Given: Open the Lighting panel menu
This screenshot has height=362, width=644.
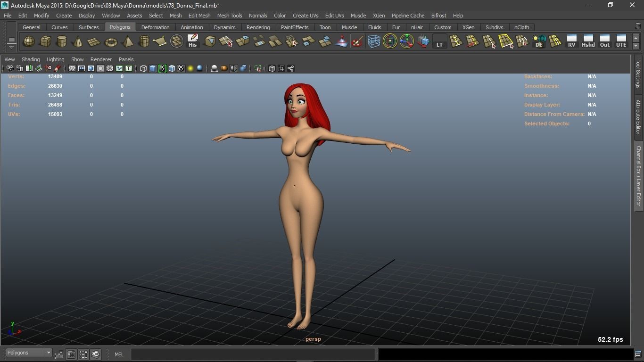Looking at the screenshot, I should click(55, 59).
